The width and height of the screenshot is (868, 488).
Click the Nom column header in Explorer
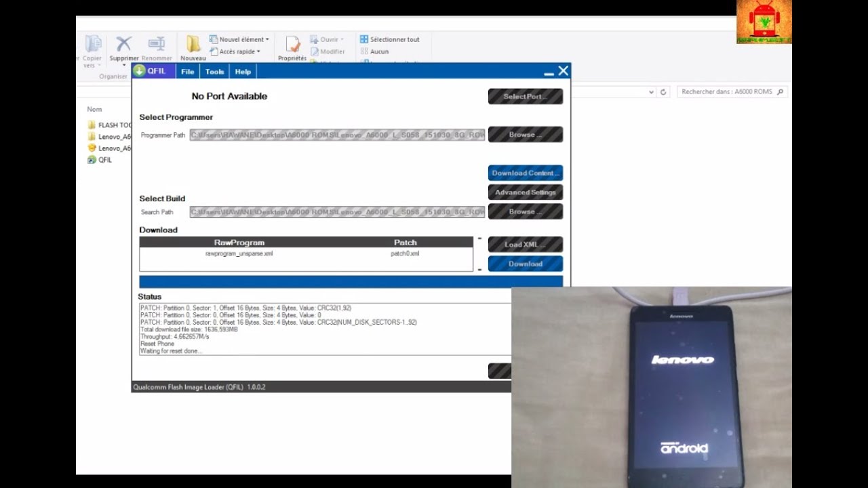click(94, 109)
